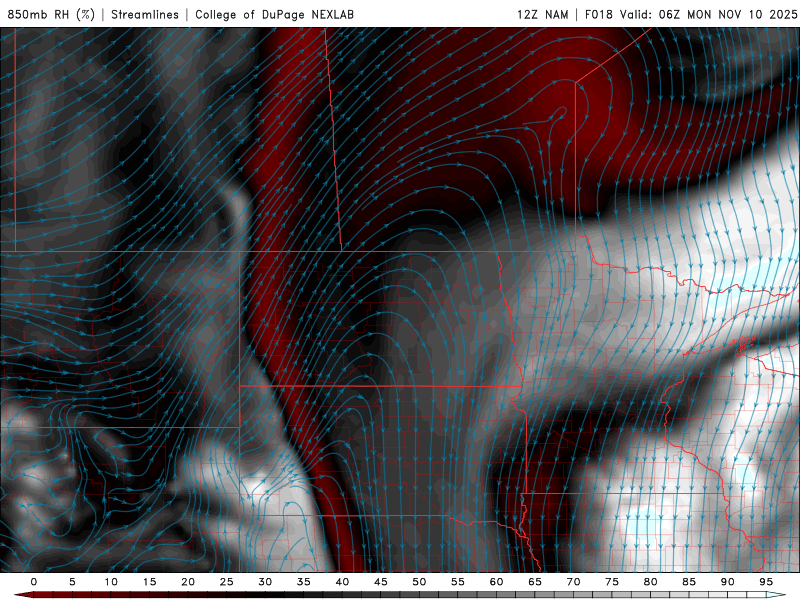Click 'F018 Valid: 06Z MON NOV 10 2025'
Image resolution: width=800 pixels, height=600 pixels.
coord(691,14)
